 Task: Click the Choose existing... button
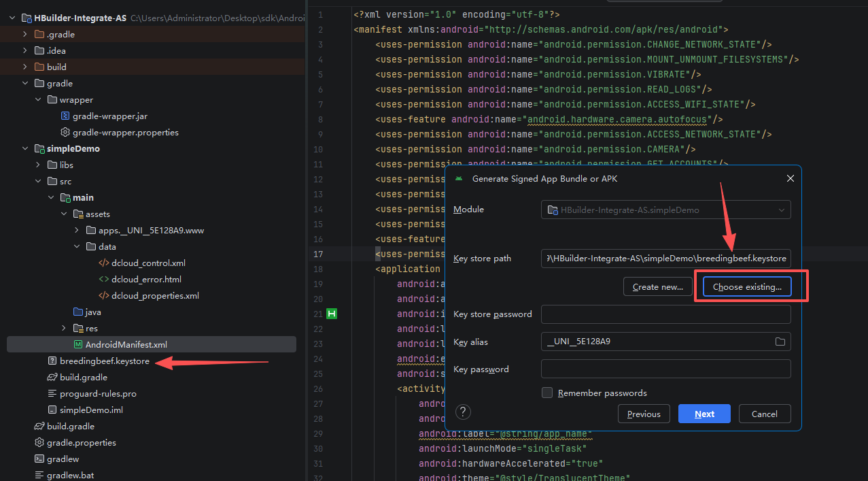[x=747, y=286]
